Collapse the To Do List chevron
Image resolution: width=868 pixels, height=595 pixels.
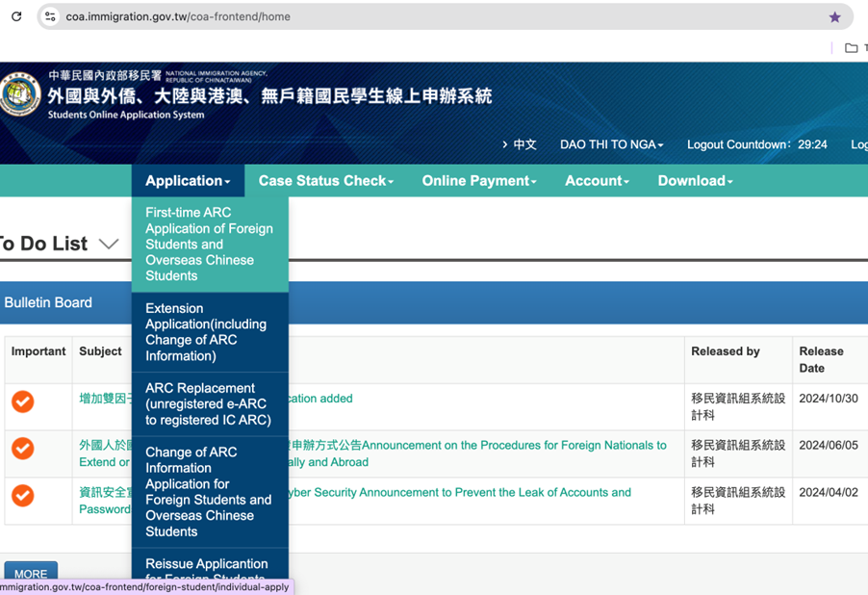(109, 244)
